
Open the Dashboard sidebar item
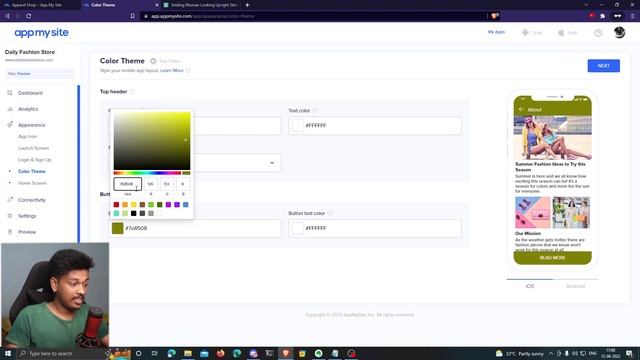30,93
